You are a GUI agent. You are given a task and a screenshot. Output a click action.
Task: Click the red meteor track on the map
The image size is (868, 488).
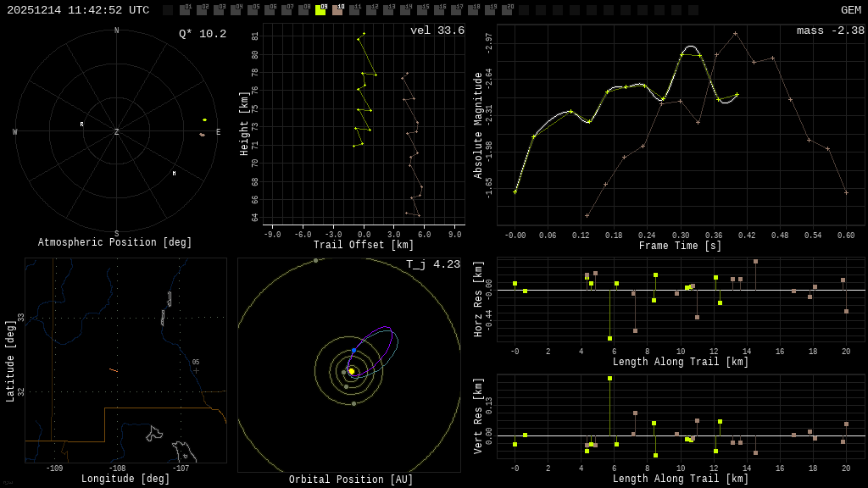(x=114, y=370)
